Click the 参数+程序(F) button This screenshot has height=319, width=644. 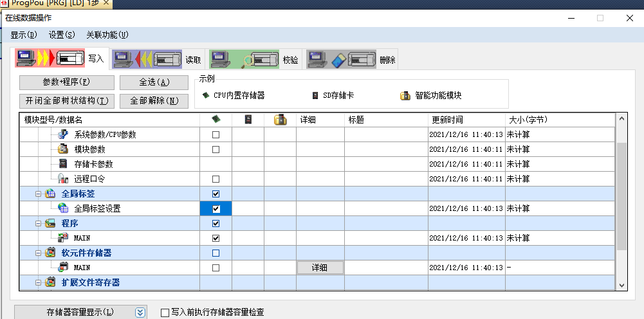coord(66,82)
